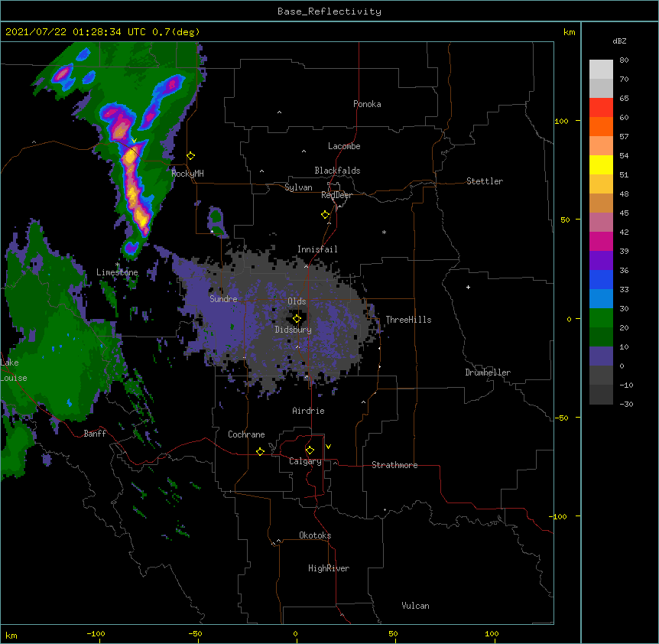Select the dark orange swatch below red
The height and width of the screenshot is (644, 659).
tap(601, 126)
